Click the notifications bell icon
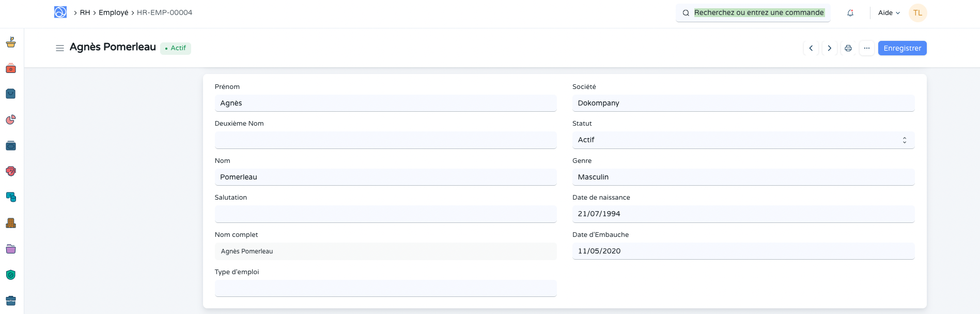The height and width of the screenshot is (314, 980). click(850, 13)
